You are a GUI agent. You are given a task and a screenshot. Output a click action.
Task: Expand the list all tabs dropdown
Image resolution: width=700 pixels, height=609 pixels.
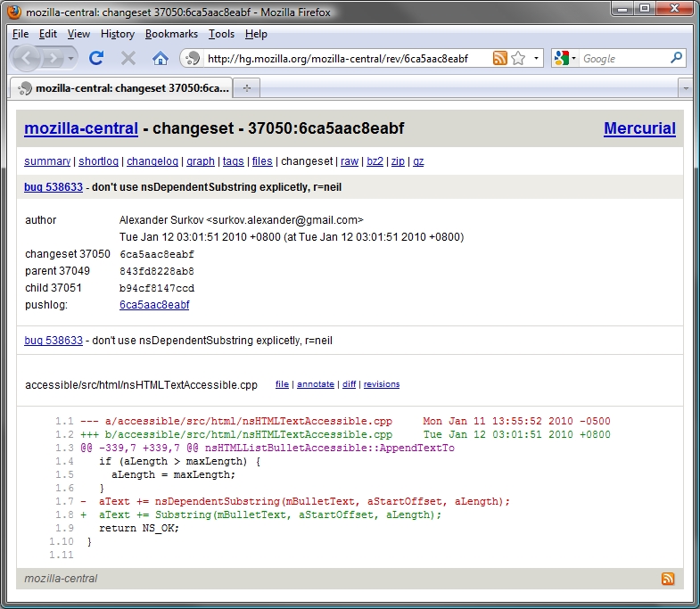tap(685, 88)
